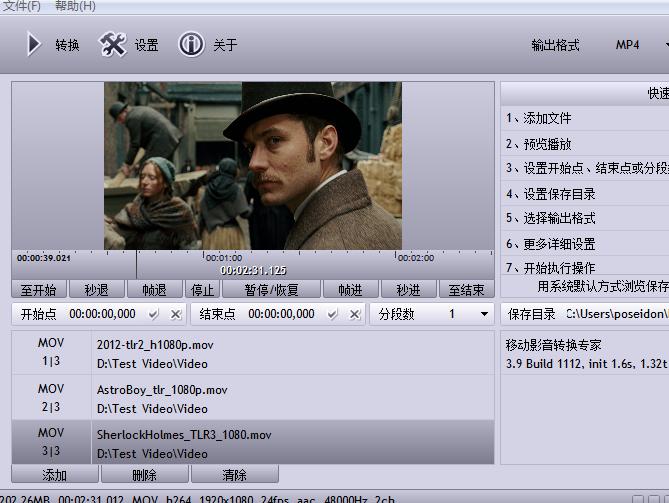Click the save directory path field
Image resolution: width=669 pixels, height=503 pixels.
click(x=617, y=314)
